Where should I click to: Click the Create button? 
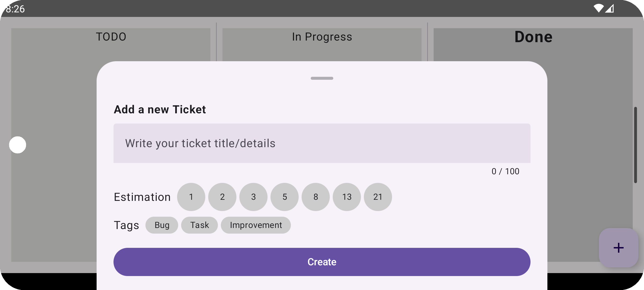click(x=322, y=262)
